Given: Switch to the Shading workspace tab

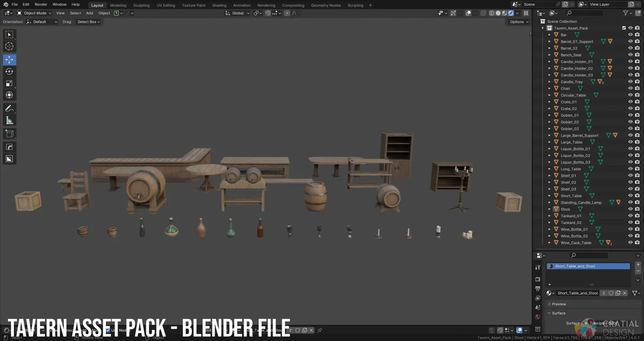Looking at the screenshot, I should [x=219, y=5].
